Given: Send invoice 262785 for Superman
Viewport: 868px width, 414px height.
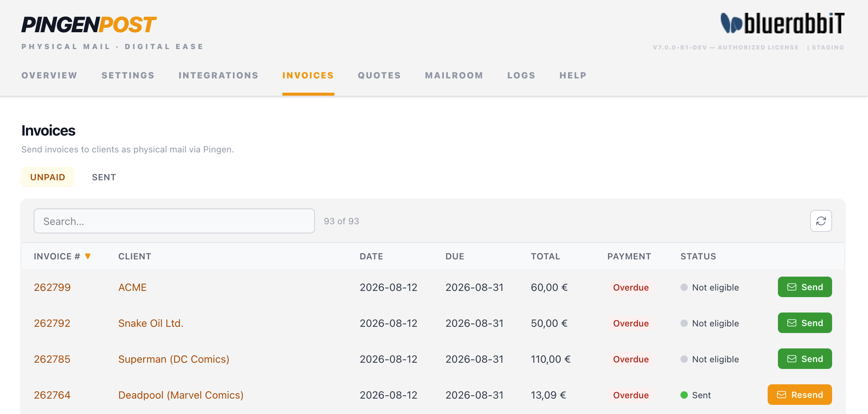Looking at the screenshot, I should point(805,359).
